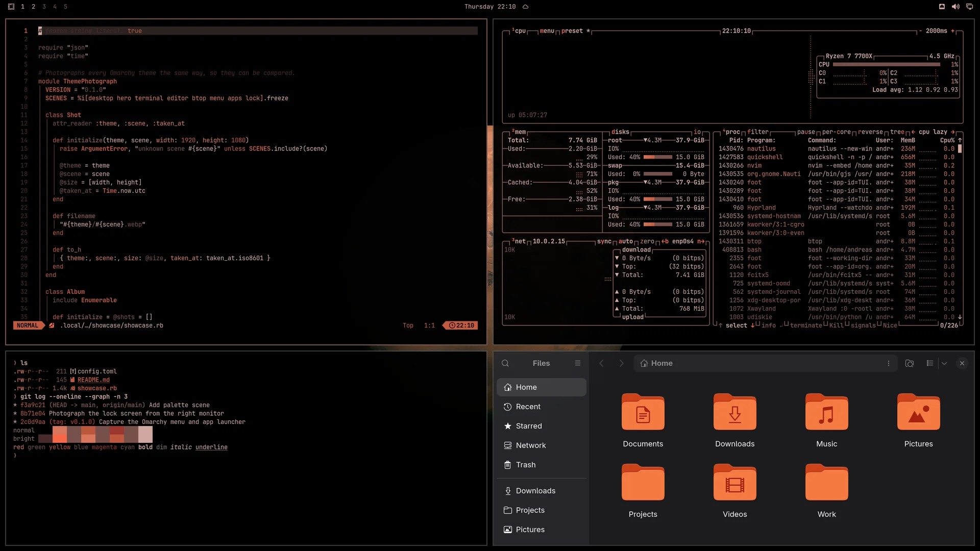
Task: Toggle auto scaling in btop net panel
Action: 626,241
